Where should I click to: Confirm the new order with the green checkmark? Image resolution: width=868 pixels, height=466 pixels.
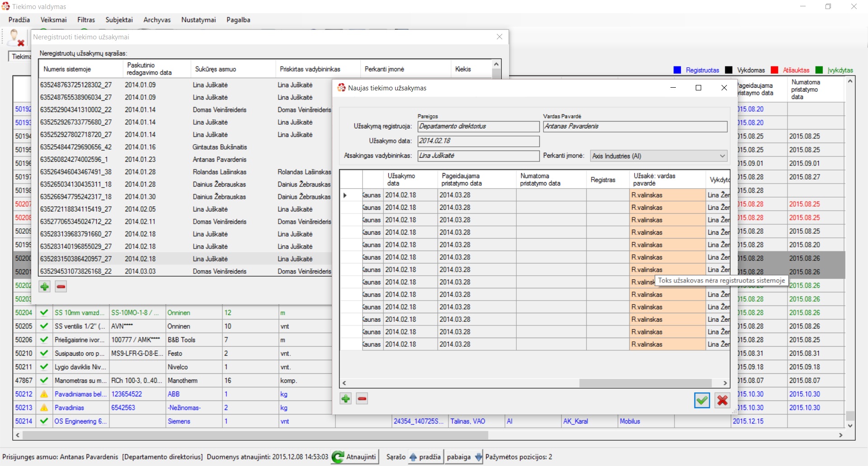[x=702, y=400]
